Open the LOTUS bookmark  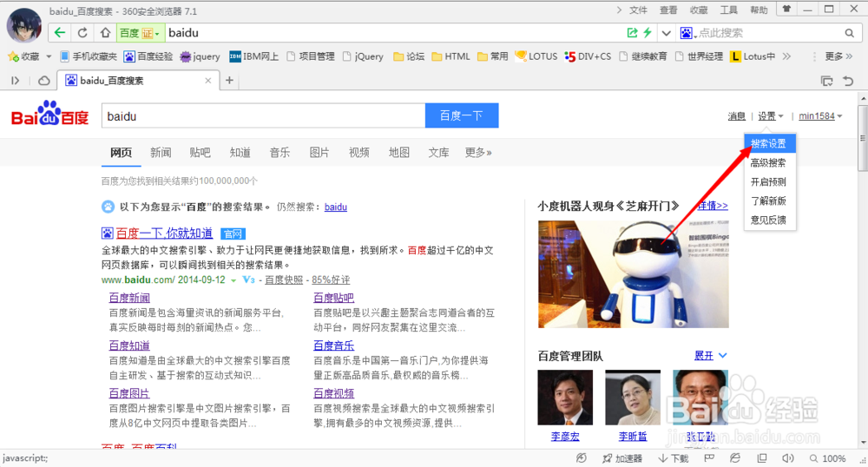point(536,56)
